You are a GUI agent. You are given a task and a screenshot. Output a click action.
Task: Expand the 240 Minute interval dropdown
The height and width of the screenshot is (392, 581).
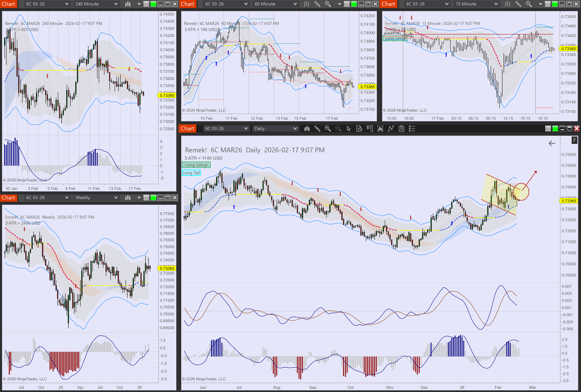116,4
